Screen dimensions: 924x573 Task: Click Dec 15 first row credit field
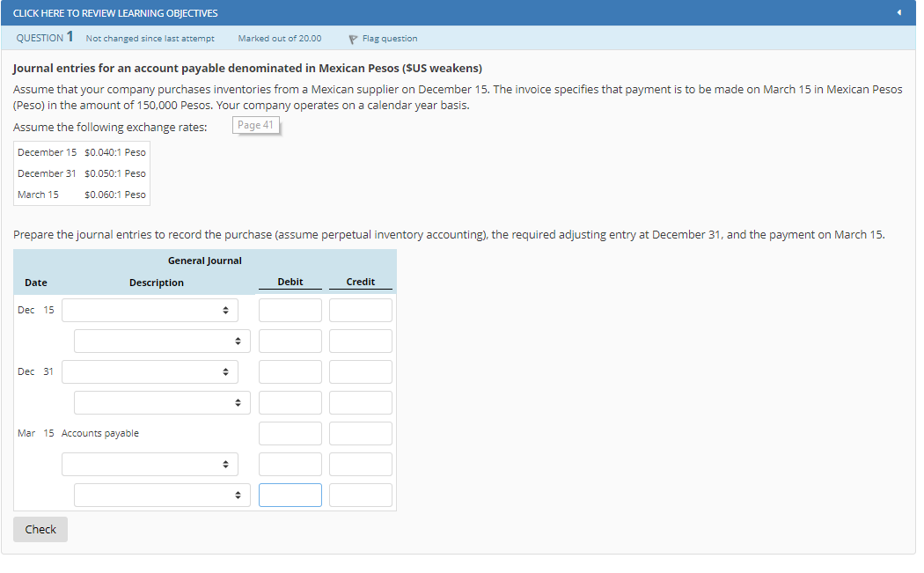[361, 310]
